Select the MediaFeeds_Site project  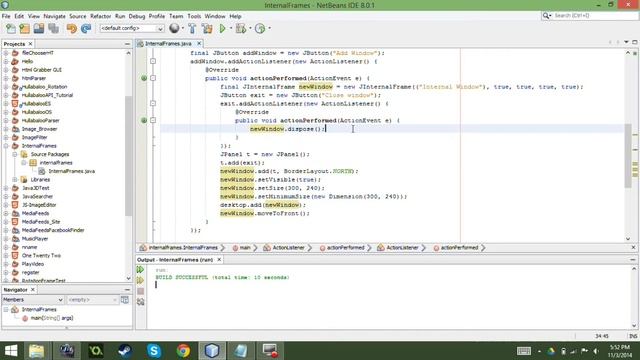click(x=41, y=222)
